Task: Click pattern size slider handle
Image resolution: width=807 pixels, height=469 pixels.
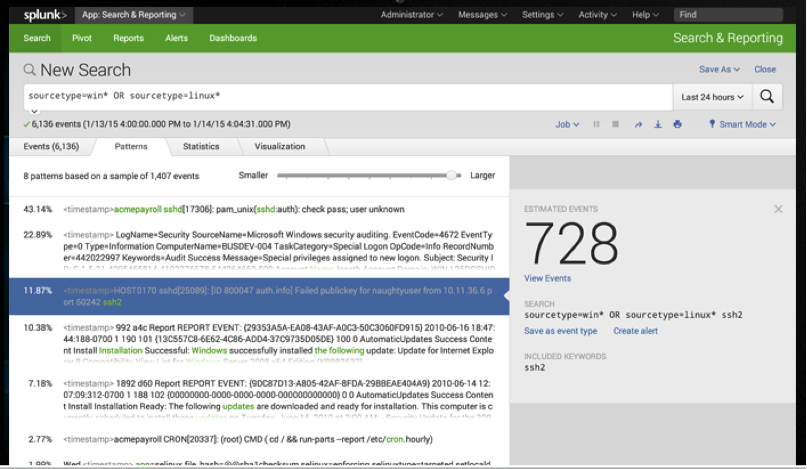Action: click(x=451, y=176)
